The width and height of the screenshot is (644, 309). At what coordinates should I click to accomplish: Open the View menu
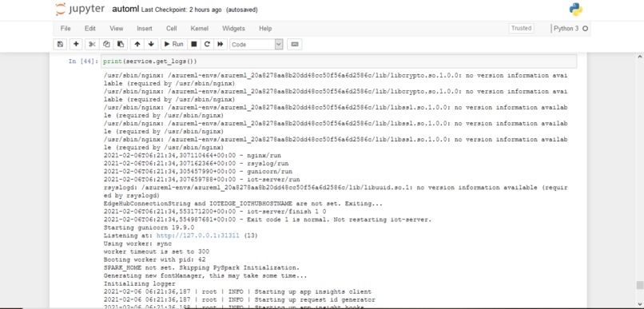click(x=116, y=29)
